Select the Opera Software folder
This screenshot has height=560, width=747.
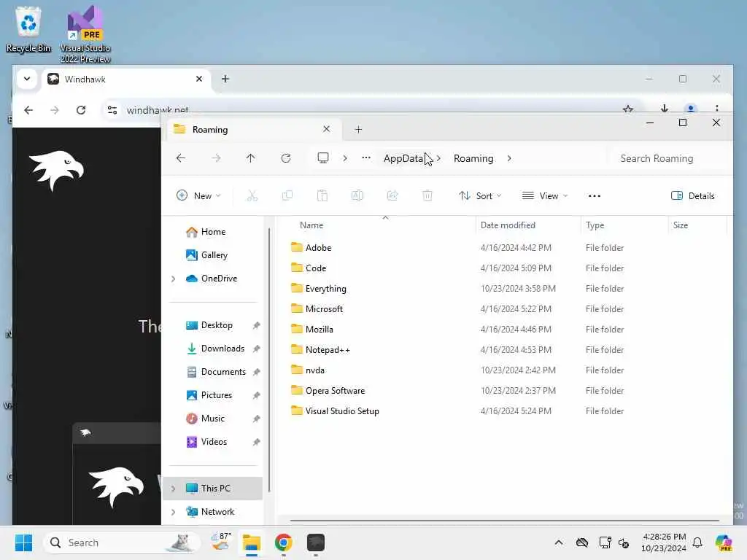click(328, 391)
